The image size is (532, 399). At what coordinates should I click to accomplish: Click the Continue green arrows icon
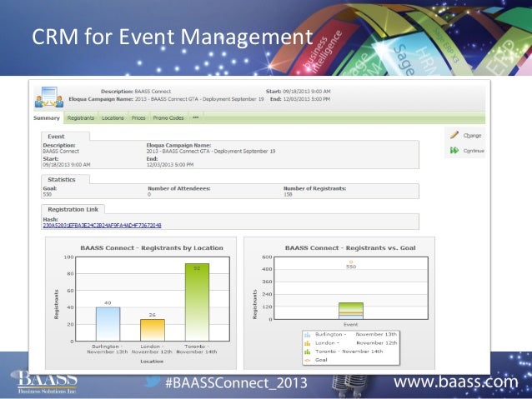(454, 150)
